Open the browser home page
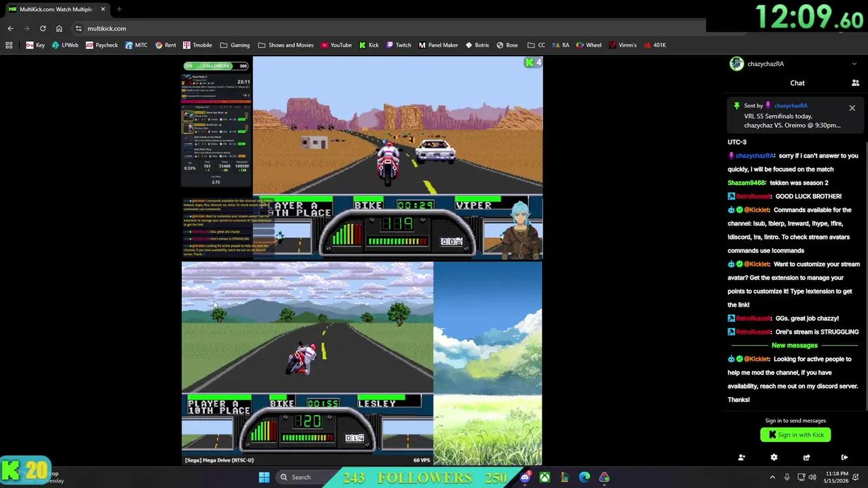The image size is (868, 488). click(59, 28)
